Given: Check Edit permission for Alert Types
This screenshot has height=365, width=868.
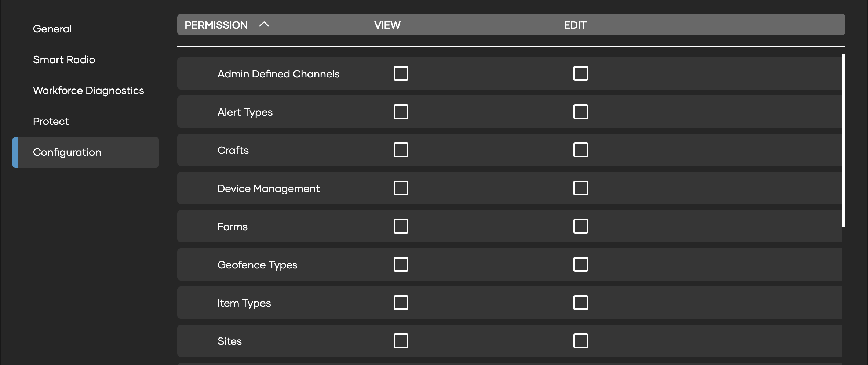Looking at the screenshot, I should click(580, 112).
